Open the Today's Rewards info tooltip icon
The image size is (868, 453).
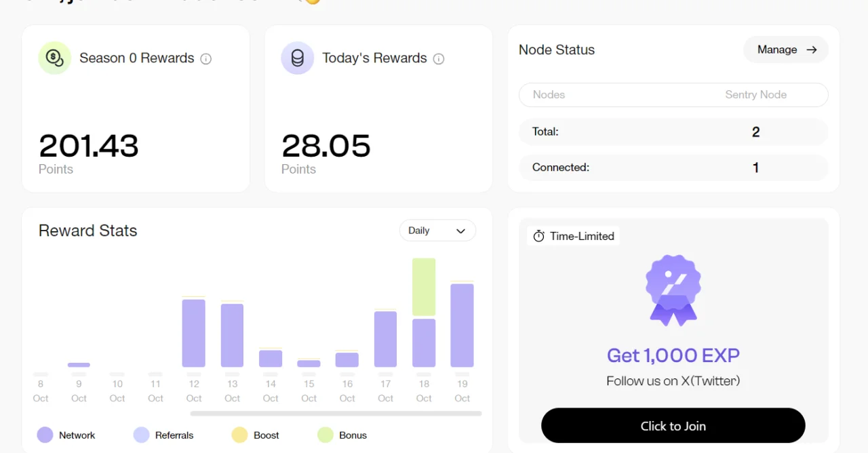(439, 59)
